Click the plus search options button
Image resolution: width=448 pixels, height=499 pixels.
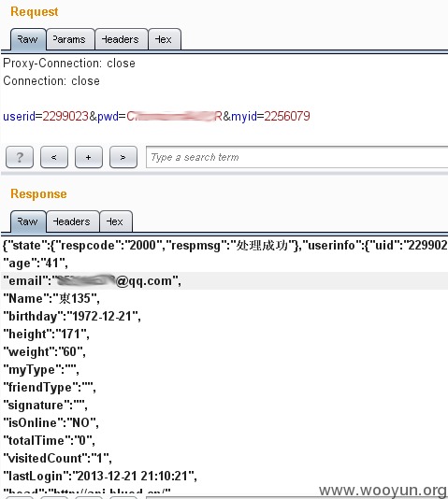pyautogui.click(x=89, y=157)
